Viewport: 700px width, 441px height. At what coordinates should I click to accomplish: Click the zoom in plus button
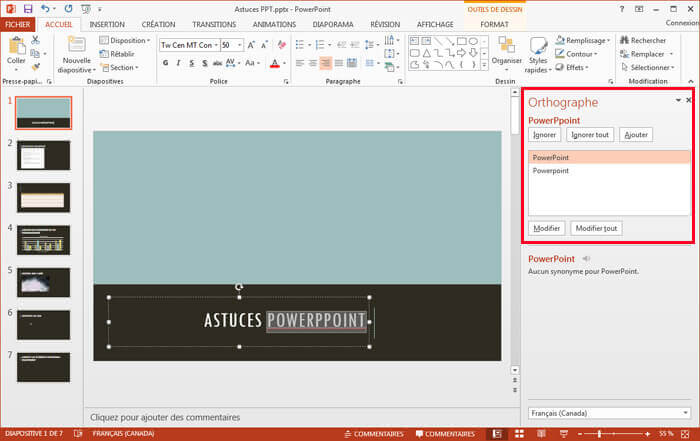click(x=647, y=433)
